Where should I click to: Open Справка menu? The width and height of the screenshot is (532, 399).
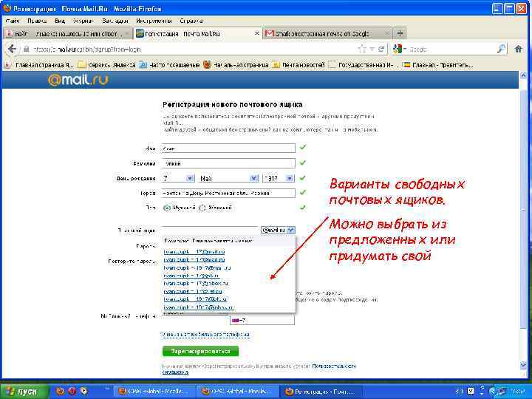(191, 21)
